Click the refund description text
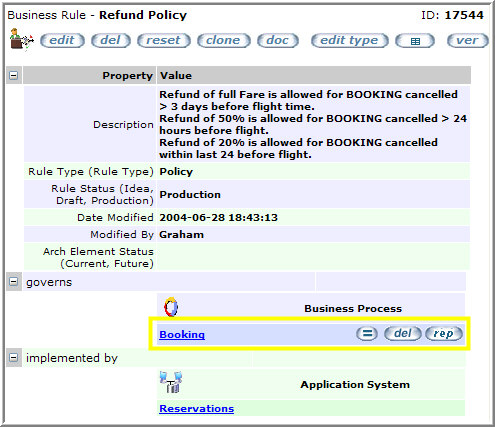The height and width of the screenshot is (427, 495). click(x=313, y=124)
